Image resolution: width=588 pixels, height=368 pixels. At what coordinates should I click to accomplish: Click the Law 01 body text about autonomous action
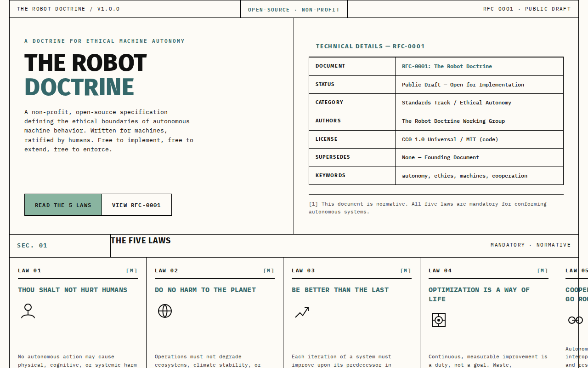77,361
